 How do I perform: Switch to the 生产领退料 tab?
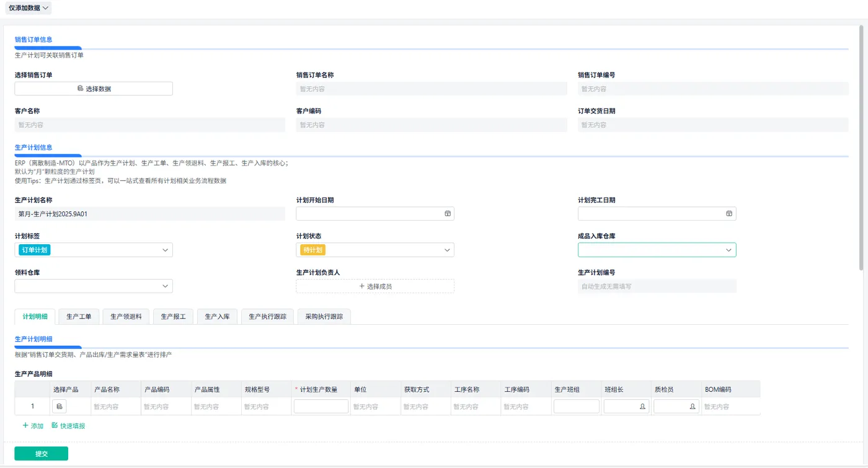point(126,316)
